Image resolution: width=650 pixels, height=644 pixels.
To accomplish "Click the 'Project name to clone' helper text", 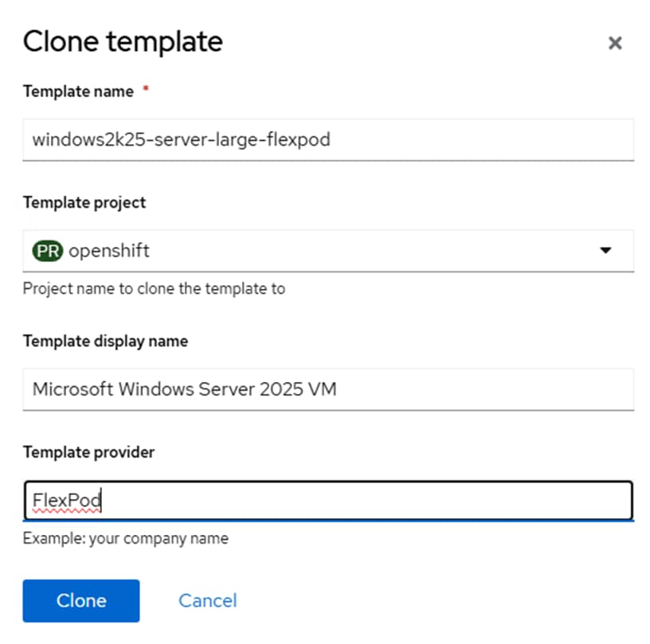I will pyautogui.click(x=154, y=288).
